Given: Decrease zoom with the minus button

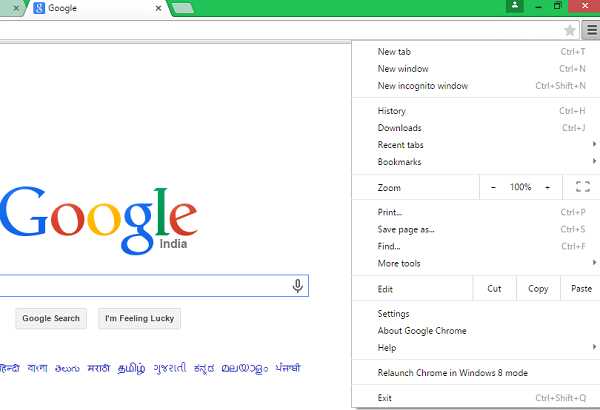Looking at the screenshot, I should (493, 187).
